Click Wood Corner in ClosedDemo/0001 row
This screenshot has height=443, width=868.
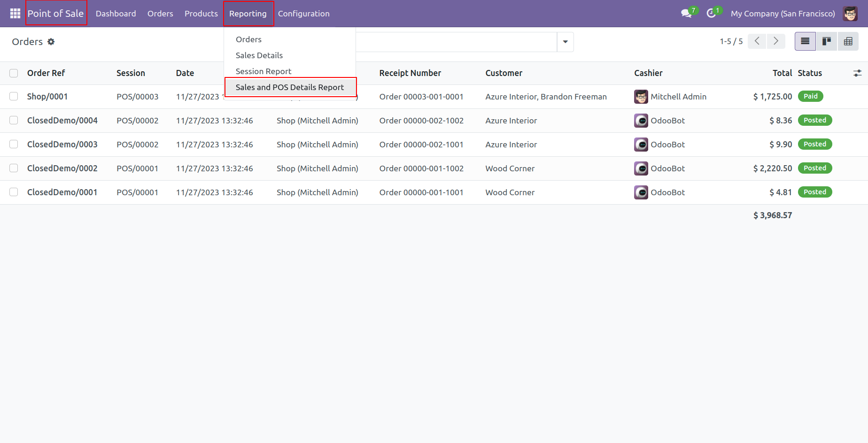click(510, 192)
